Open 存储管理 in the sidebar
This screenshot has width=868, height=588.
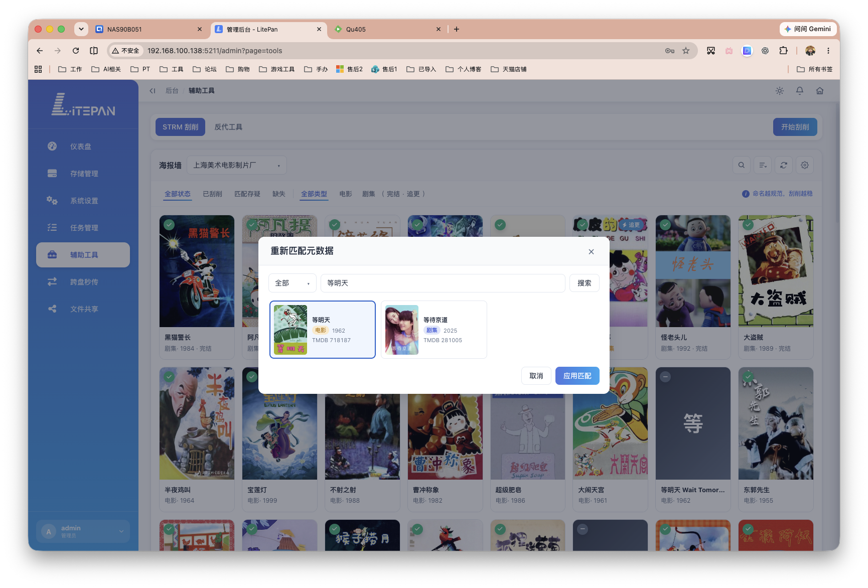pos(83,174)
